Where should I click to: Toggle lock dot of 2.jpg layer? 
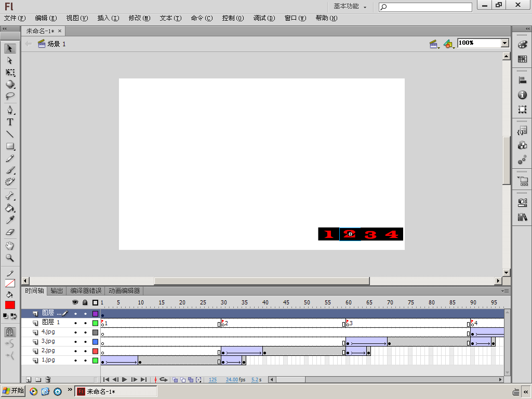tap(85, 351)
